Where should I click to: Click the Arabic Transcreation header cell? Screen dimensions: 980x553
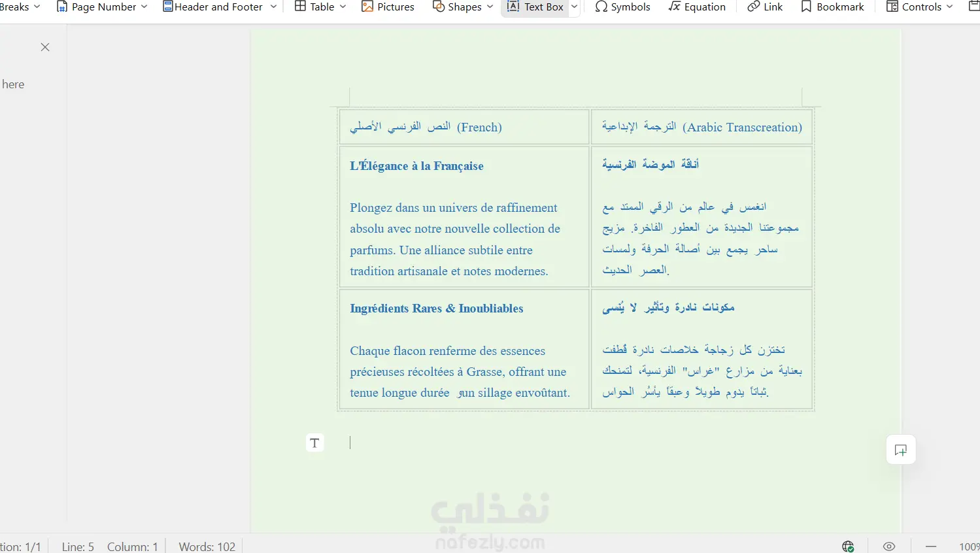701,127
